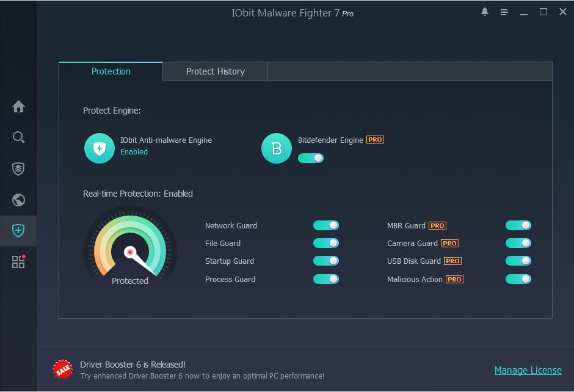Click the PRO badge next to MBR Guard
The image size is (574, 392).
coord(437,226)
